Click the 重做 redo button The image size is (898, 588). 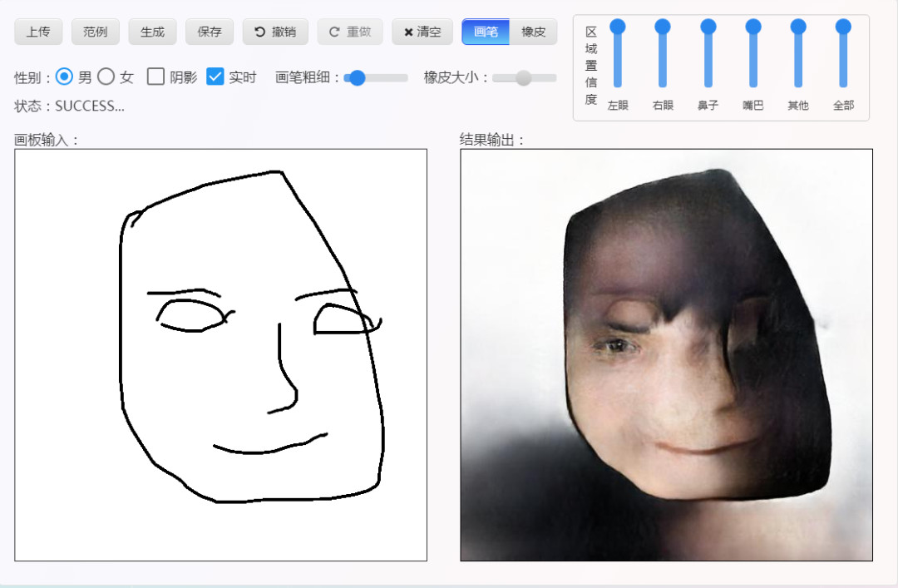tap(350, 32)
